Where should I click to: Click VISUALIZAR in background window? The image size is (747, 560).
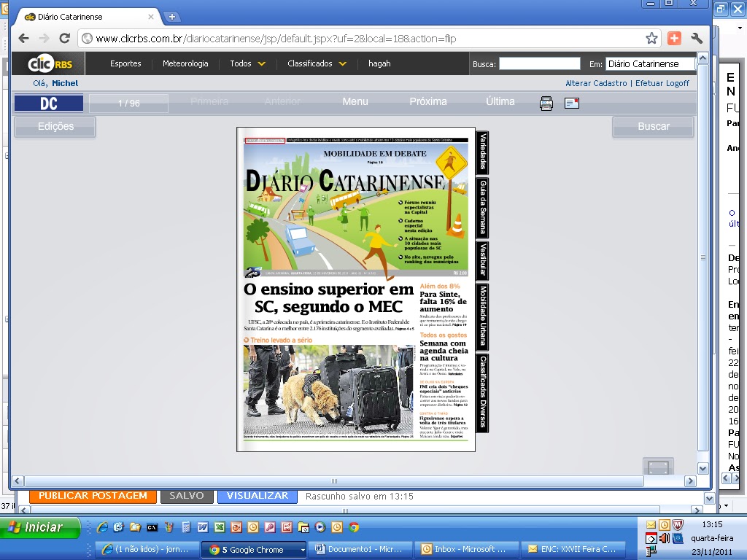click(258, 496)
